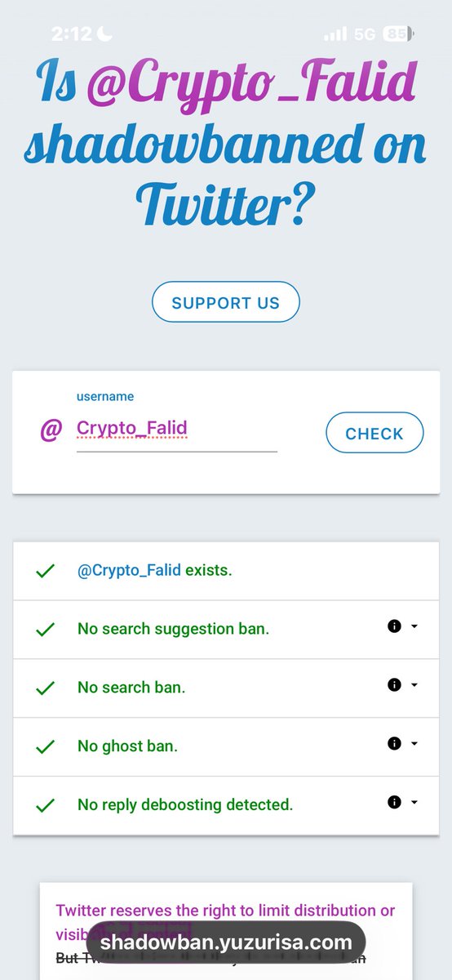Tap the green checkmark next to exists row

(46, 571)
